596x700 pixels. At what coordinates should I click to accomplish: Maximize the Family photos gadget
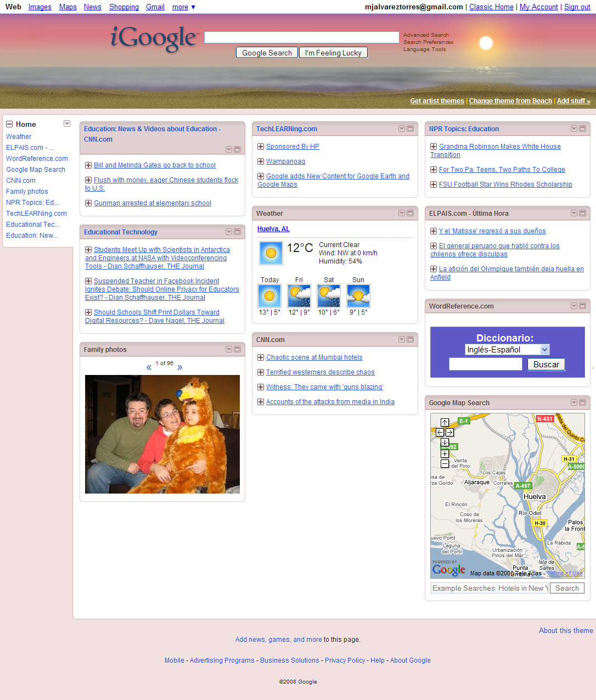click(x=238, y=349)
